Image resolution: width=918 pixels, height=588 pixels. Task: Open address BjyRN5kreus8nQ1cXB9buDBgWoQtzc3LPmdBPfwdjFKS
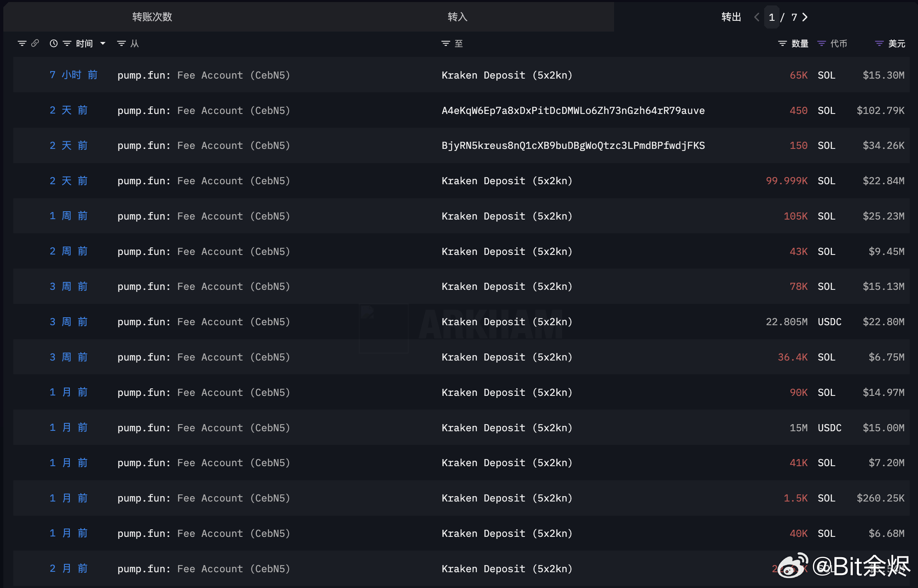coord(573,146)
